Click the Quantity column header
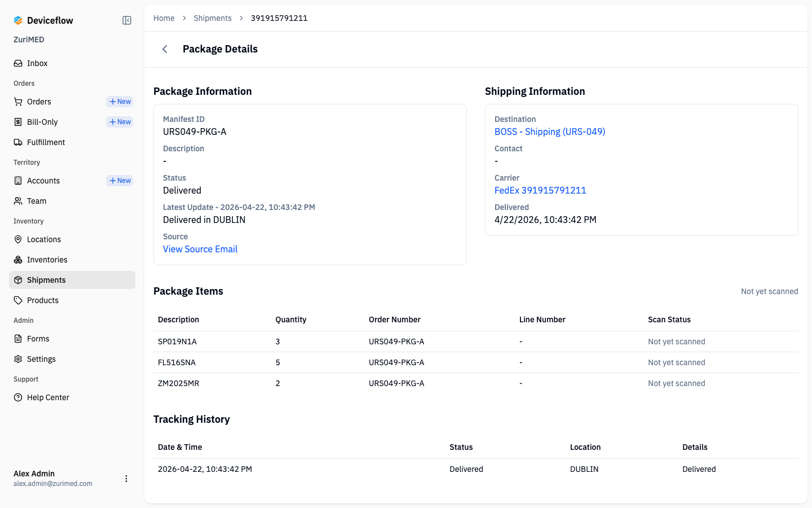 click(x=291, y=319)
